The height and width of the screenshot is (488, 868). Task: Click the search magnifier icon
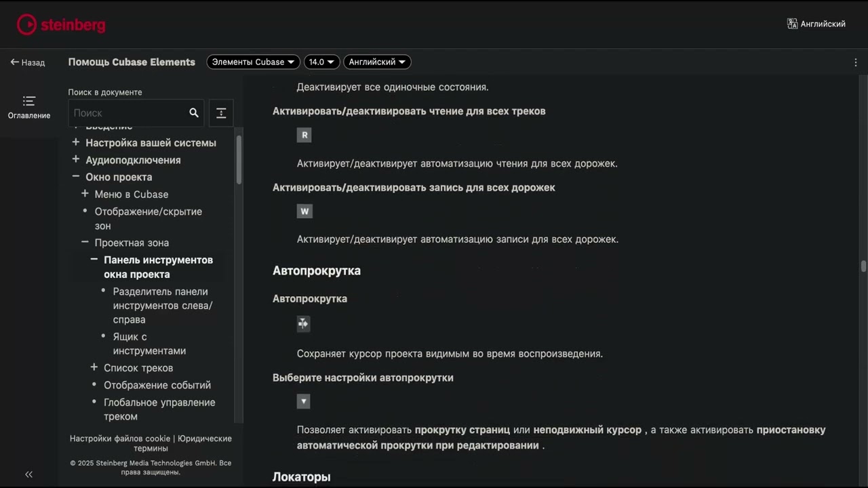point(194,113)
